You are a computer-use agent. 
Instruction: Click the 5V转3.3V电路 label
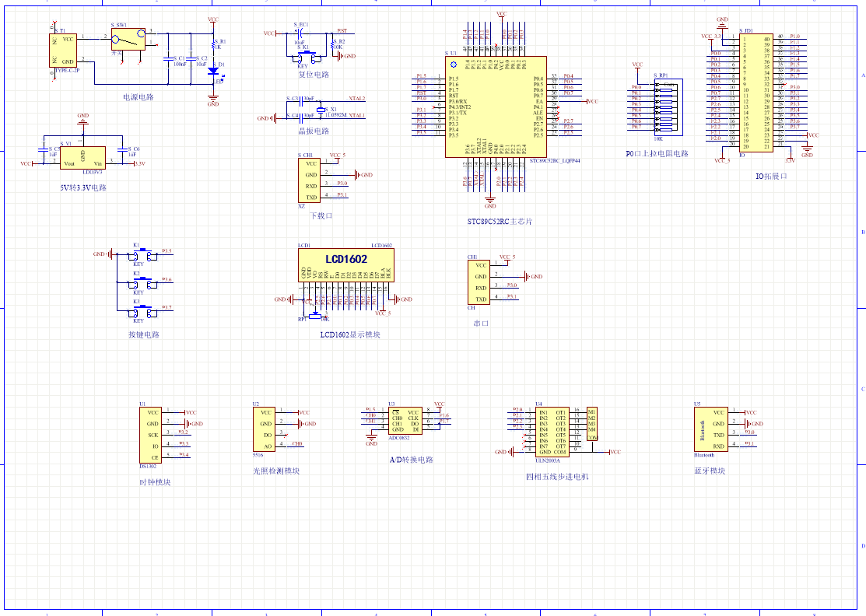pyautogui.click(x=83, y=187)
